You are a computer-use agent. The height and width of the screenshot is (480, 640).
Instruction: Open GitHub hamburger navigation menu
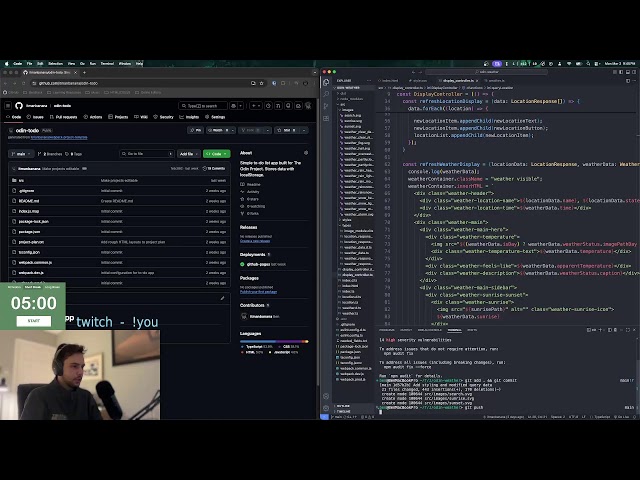[x=8, y=106]
